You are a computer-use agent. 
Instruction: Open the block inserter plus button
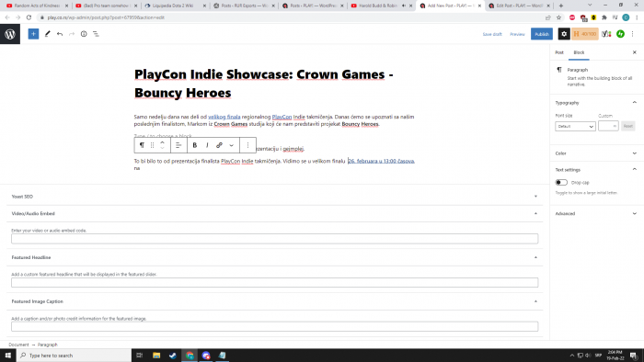33,34
